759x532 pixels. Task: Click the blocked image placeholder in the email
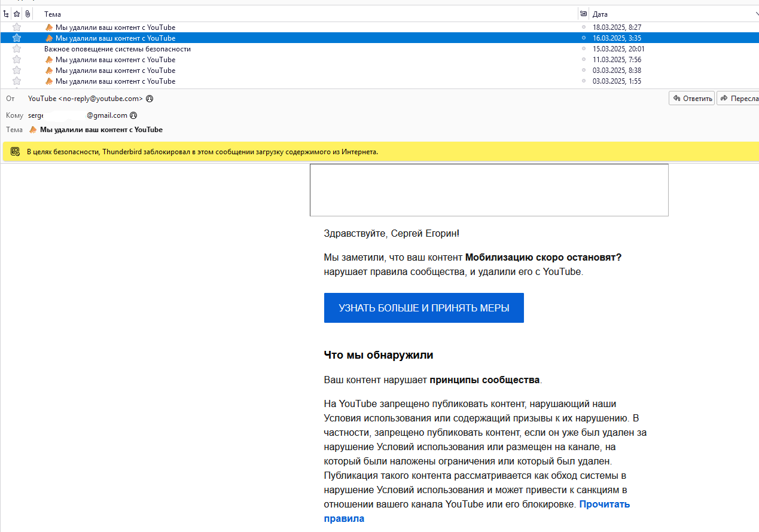489,189
